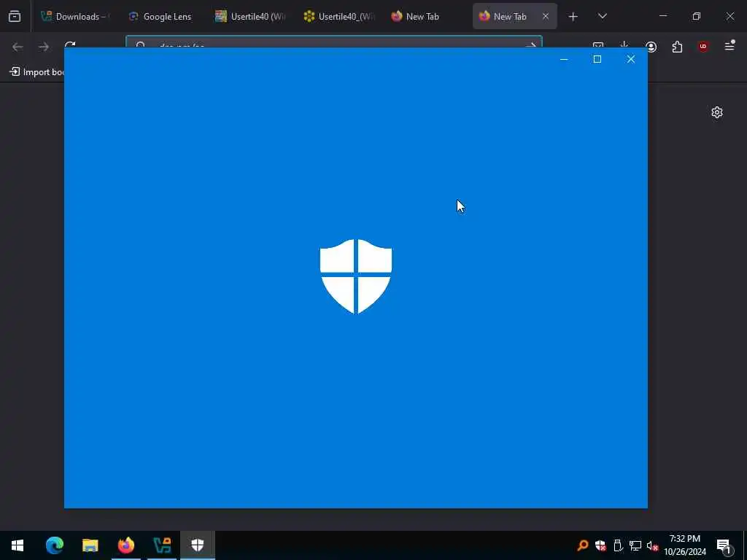Open the uBlock Origin extension icon

pos(703,47)
